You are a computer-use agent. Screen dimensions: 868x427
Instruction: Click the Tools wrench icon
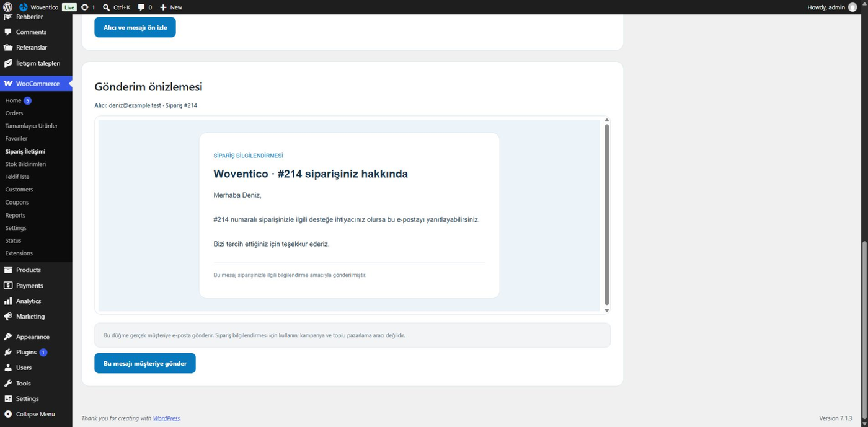point(8,384)
